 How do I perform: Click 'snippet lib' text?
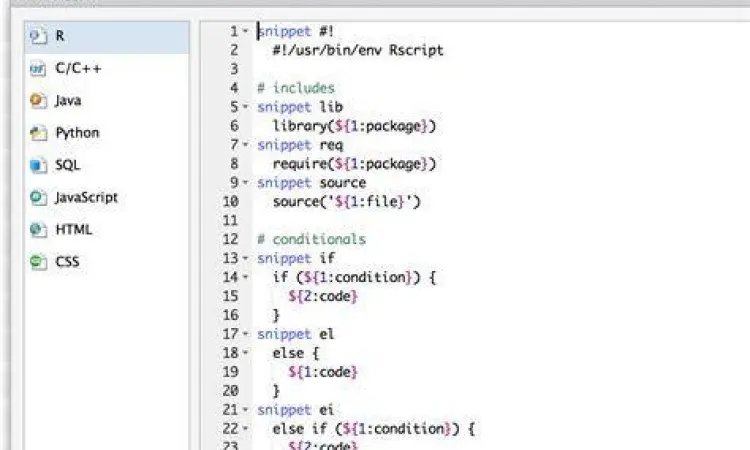pyautogui.click(x=300, y=107)
